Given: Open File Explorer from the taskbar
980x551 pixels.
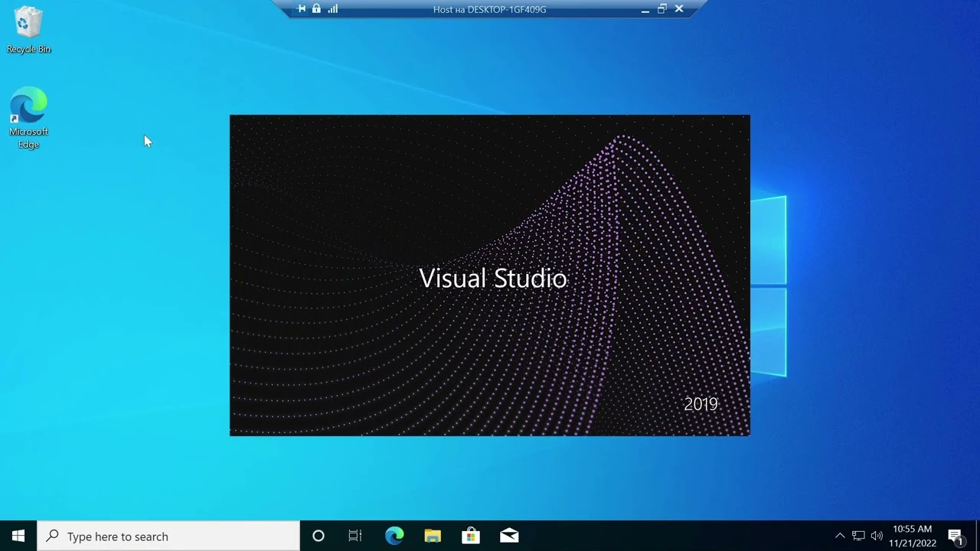Looking at the screenshot, I should coord(433,536).
